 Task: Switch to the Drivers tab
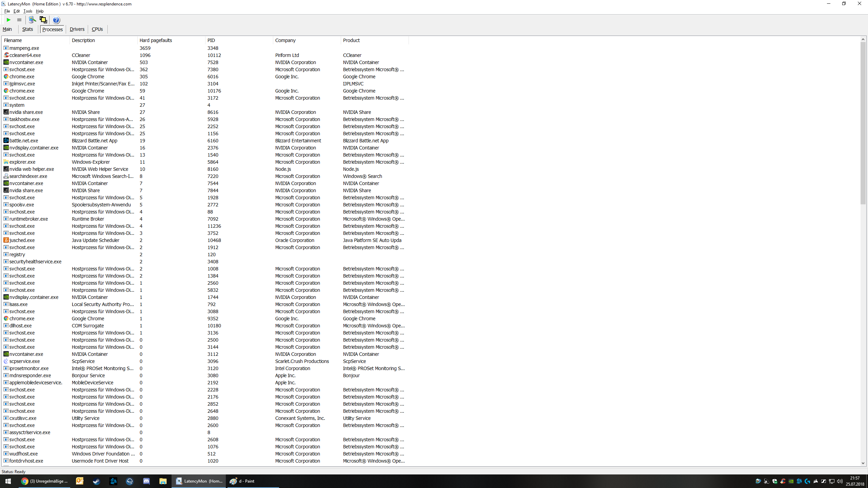(77, 29)
